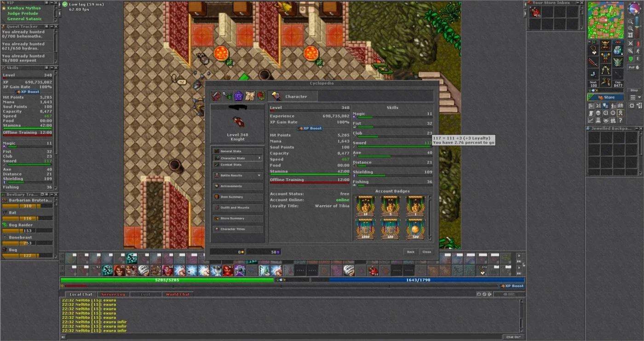Open the settings gear in right panel
Image resolution: width=644 pixels, height=341 pixels.
click(631, 106)
